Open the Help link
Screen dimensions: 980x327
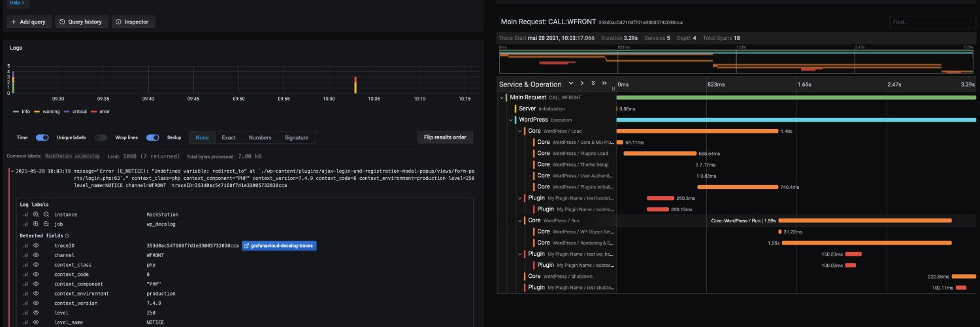[x=16, y=3]
